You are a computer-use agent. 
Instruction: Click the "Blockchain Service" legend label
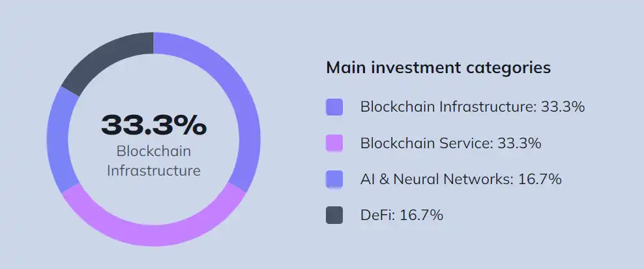[x=426, y=143]
